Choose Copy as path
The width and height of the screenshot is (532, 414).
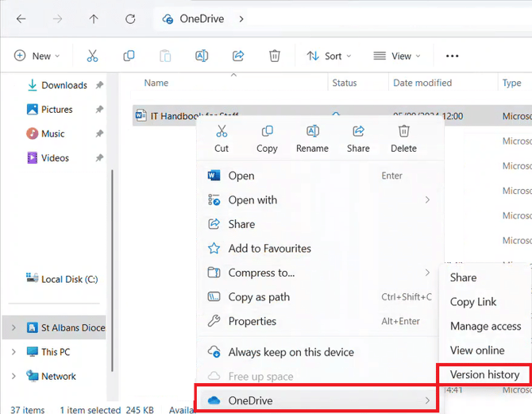coord(259,297)
